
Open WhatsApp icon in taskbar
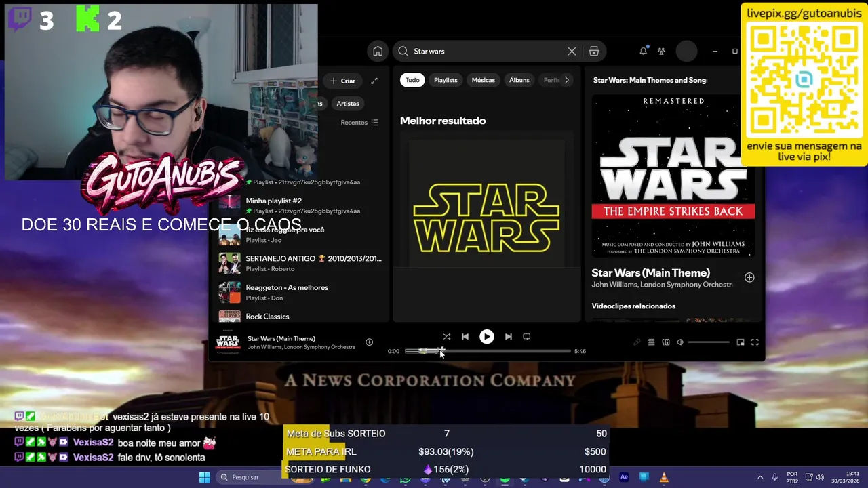405,479
